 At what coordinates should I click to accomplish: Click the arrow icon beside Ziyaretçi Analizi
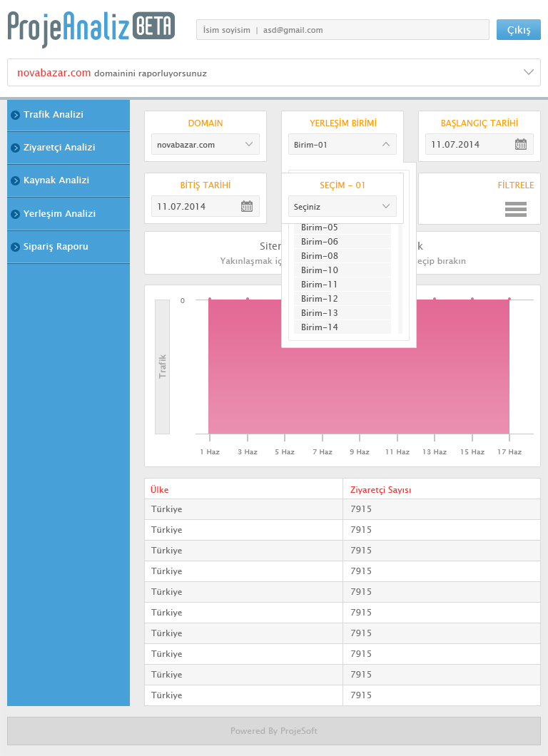(15, 148)
